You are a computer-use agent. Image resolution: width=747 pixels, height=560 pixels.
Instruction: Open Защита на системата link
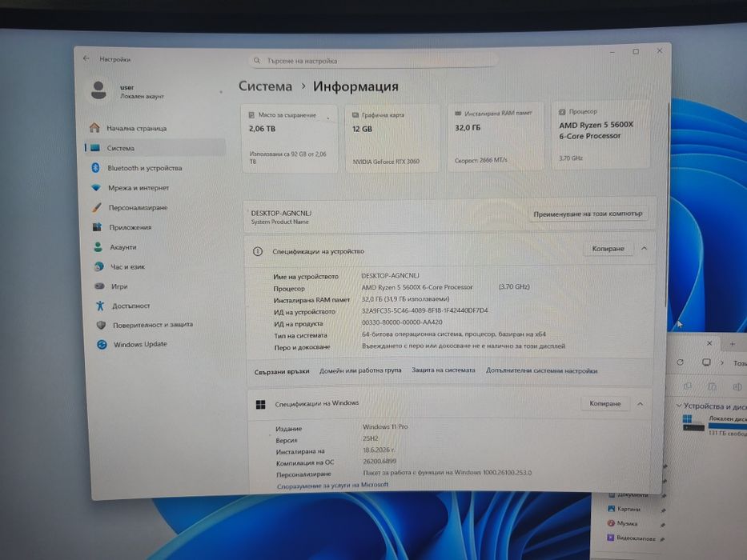point(443,370)
